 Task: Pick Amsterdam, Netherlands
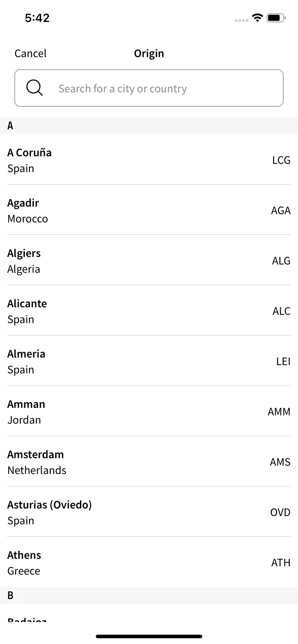click(x=149, y=462)
